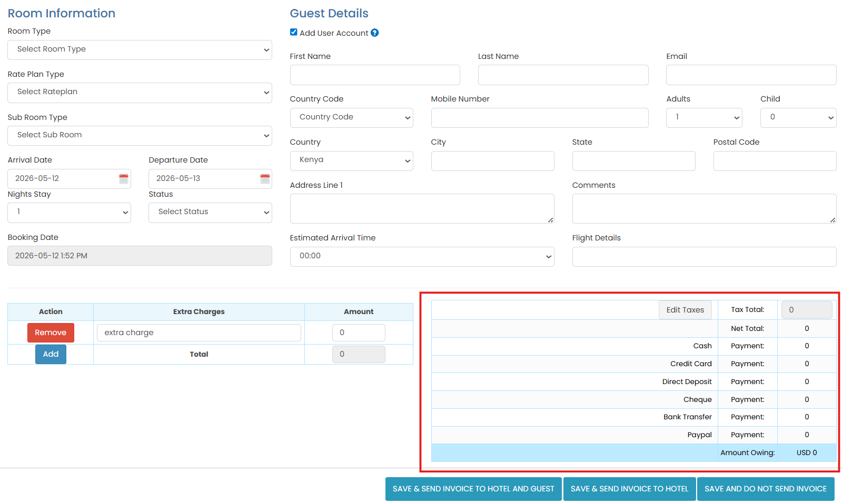Click the red Remove button
The height and width of the screenshot is (504, 843).
point(51,332)
